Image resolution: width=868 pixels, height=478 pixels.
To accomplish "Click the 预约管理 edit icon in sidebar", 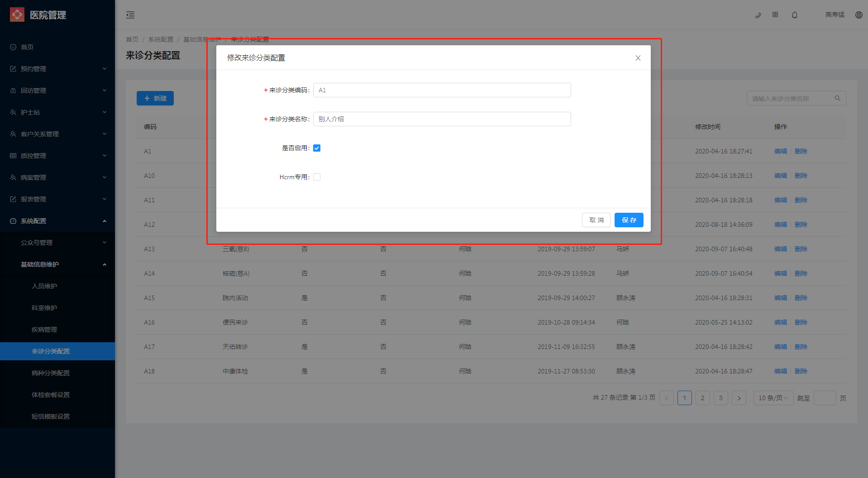I will click(13, 69).
